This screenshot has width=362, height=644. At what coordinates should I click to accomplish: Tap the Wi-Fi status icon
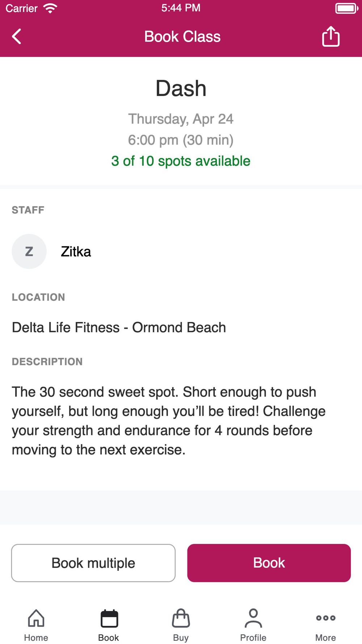50,8
